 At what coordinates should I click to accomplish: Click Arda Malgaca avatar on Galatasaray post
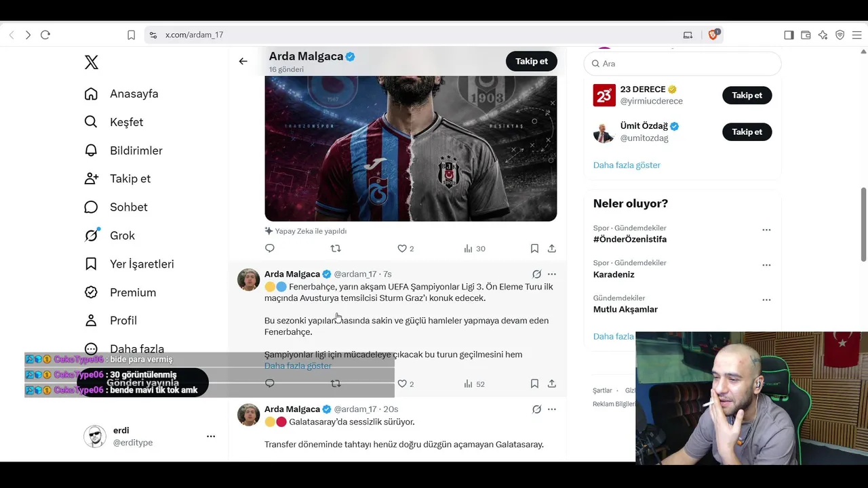[x=249, y=415]
